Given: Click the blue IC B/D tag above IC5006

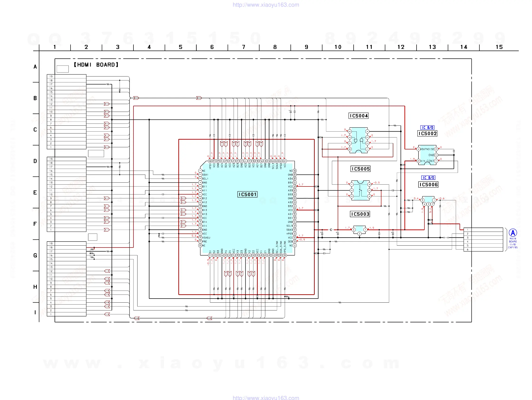Looking at the screenshot, I should pyautogui.click(x=428, y=177).
